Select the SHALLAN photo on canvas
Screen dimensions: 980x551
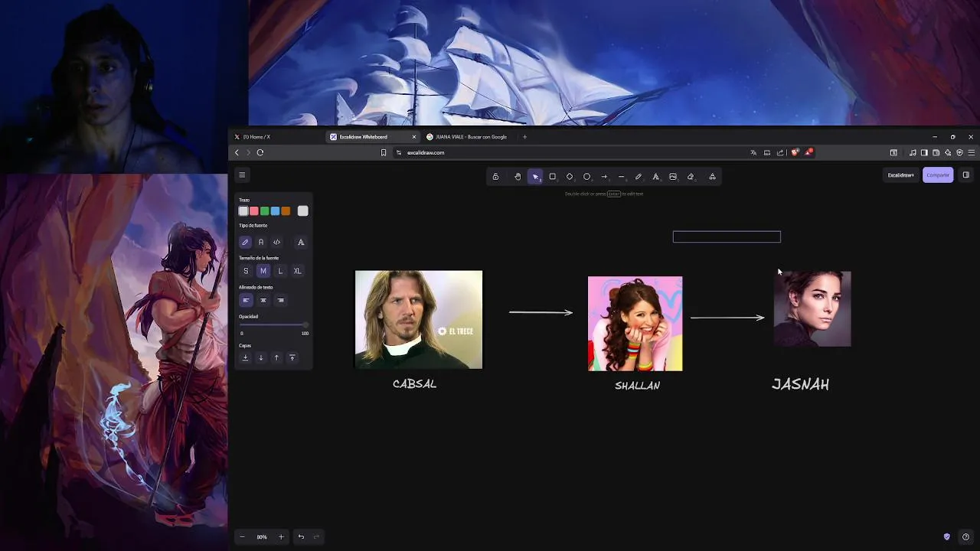(x=635, y=324)
